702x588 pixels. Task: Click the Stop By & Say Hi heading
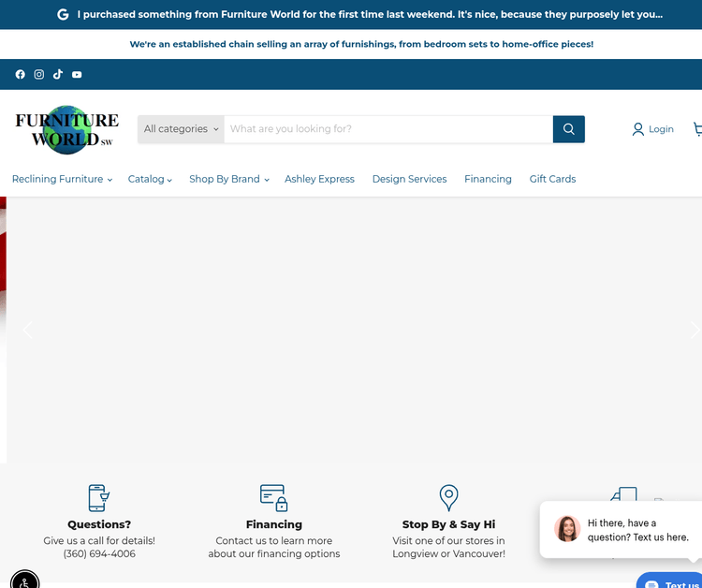tap(448, 524)
